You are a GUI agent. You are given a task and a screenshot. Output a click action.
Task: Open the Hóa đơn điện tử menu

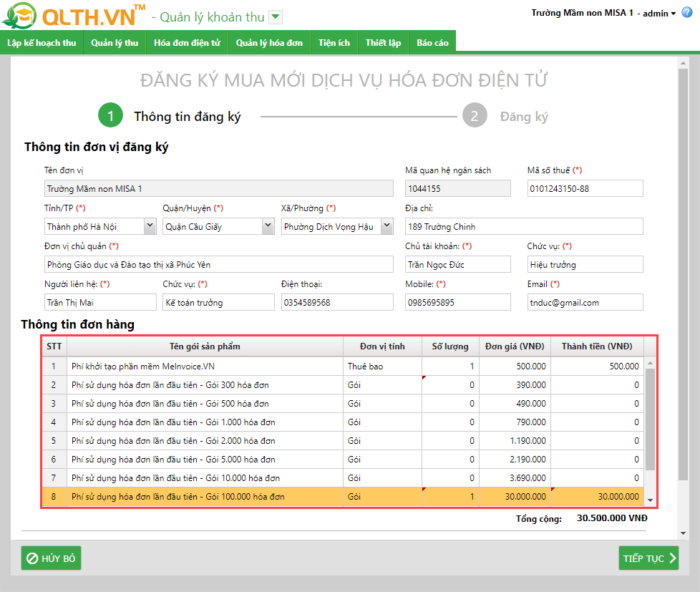tap(187, 43)
